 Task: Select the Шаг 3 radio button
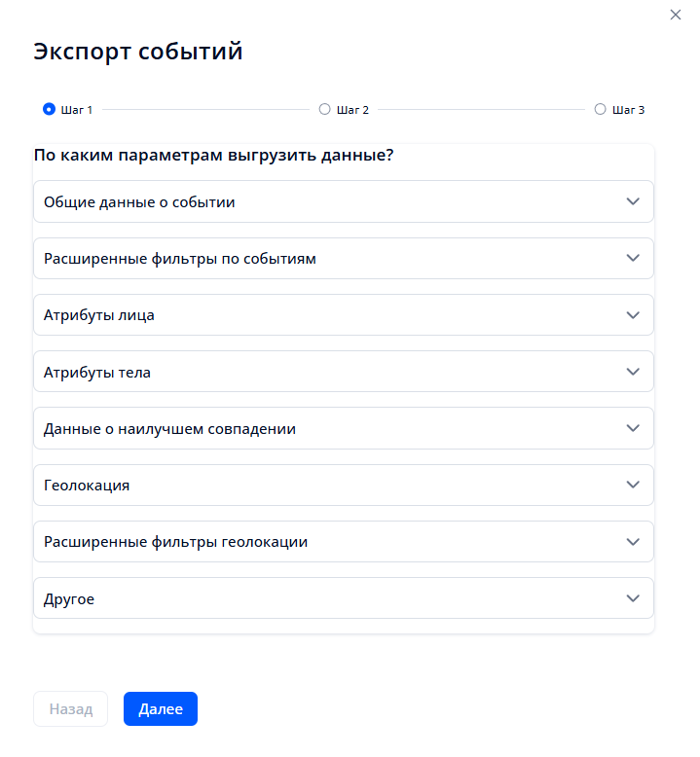[x=600, y=110]
